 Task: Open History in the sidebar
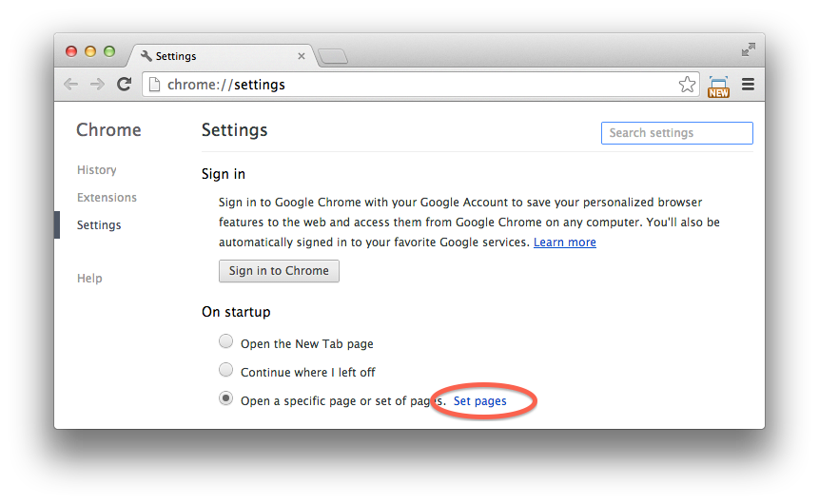pyautogui.click(x=97, y=170)
